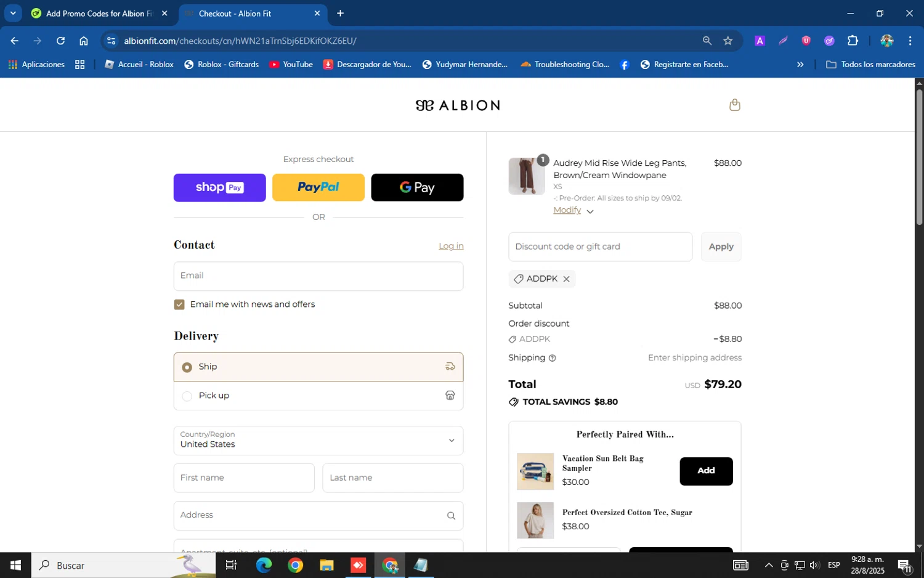The width and height of the screenshot is (924, 578).
Task: Select the Pick up delivery option
Action: 318,396
